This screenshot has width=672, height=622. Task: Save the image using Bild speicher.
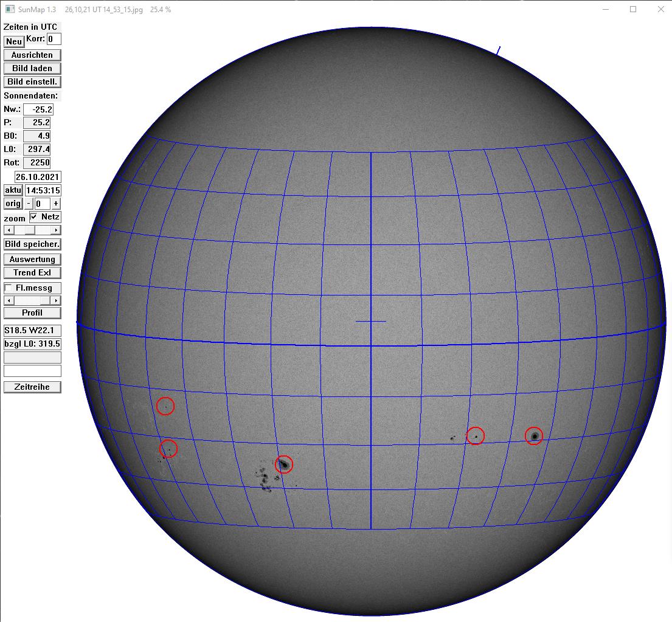click(x=32, y=244)
